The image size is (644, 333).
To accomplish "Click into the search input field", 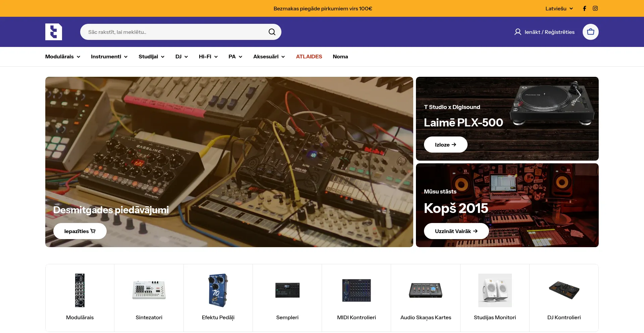I will point(174,32).
